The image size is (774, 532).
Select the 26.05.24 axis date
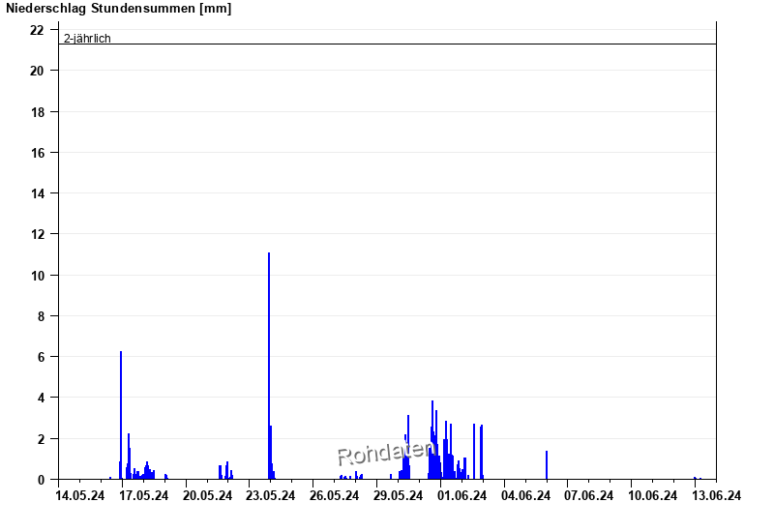pyautogui.click(x=335, y=496)
